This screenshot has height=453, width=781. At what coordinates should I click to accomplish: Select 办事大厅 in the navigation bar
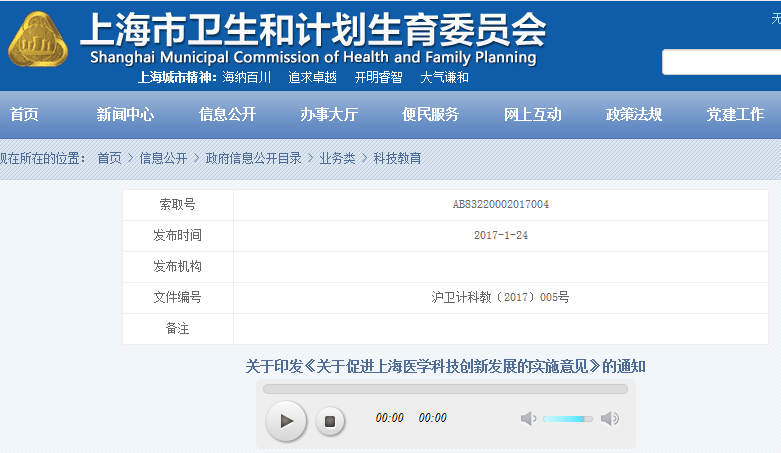329,115
